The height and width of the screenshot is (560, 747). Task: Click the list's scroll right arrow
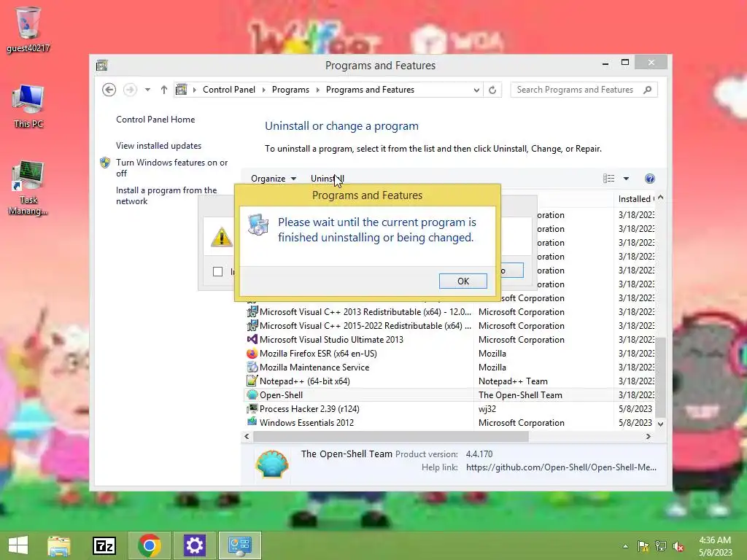[649, 436]
